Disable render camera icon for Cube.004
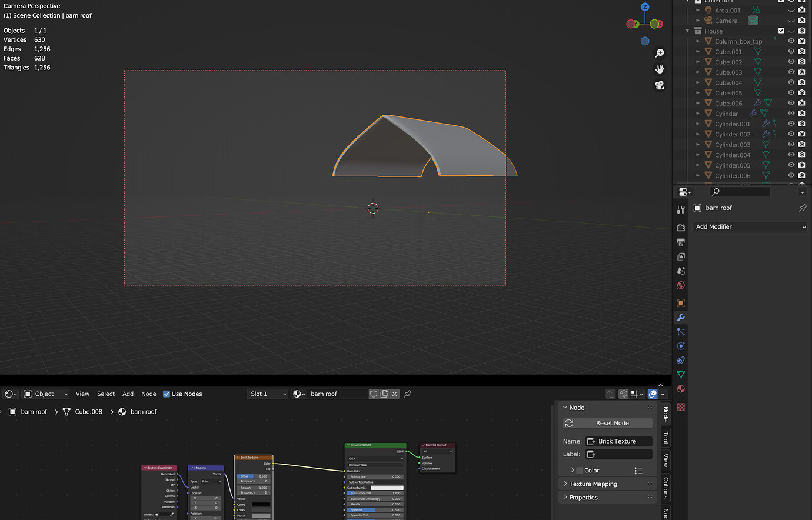This screenshot has height=520, width=812. (x=801, y=83)
